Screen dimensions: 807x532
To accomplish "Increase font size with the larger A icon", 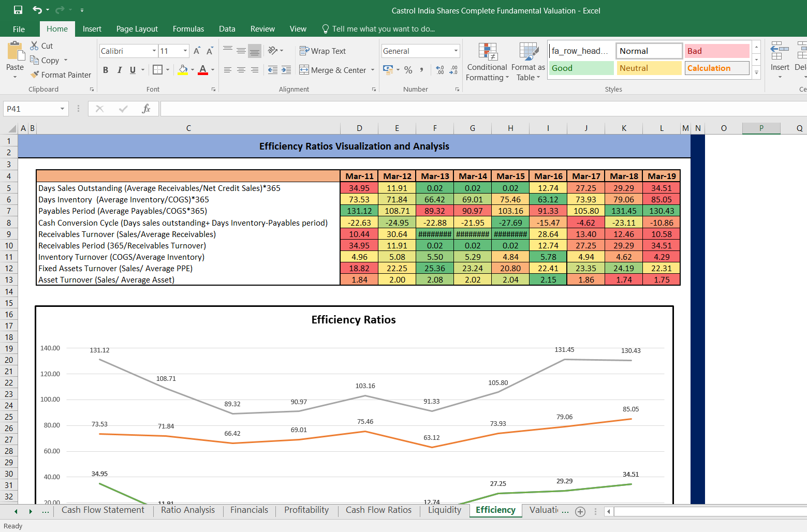I will (x=197, y=51).
